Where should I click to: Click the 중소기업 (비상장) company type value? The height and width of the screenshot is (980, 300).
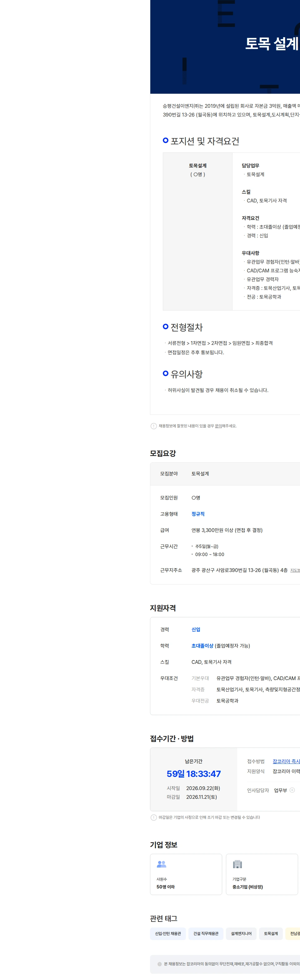[x=247, y=886]
